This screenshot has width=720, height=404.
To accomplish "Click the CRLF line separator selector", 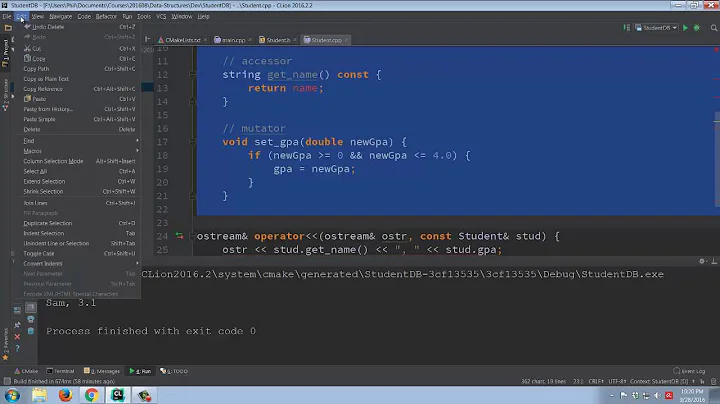I will (x=596, y=381).
